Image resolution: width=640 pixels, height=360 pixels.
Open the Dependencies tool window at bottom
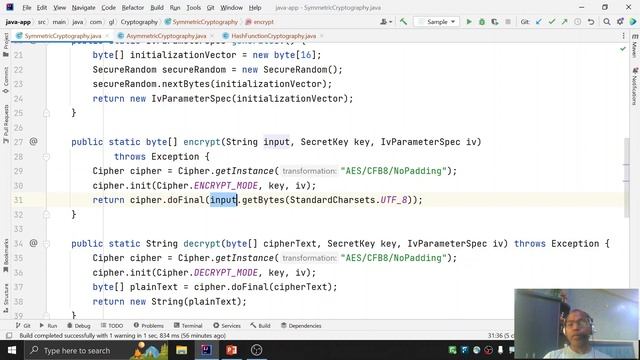pyautogui.click(x=301, y=326)
